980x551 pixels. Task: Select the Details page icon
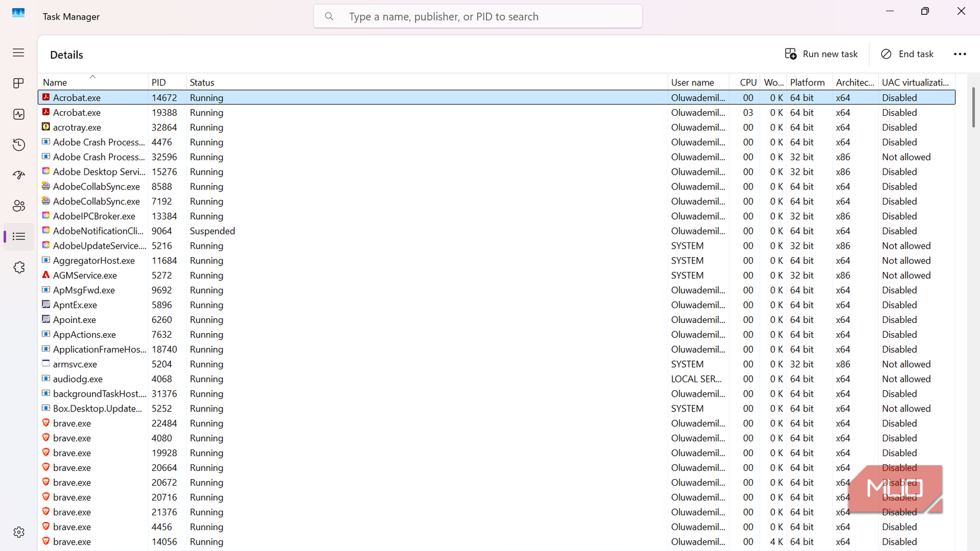coord(18,236)
